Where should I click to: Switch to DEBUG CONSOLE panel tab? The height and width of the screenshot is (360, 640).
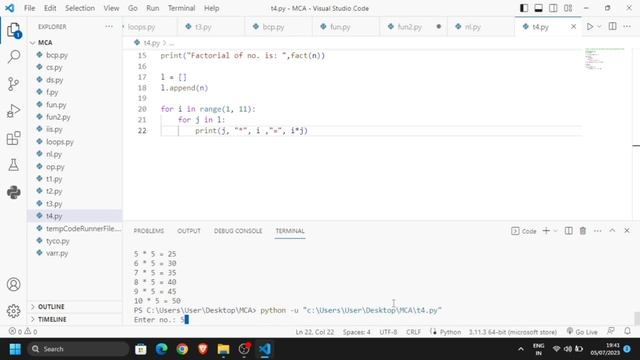(238, 231)
